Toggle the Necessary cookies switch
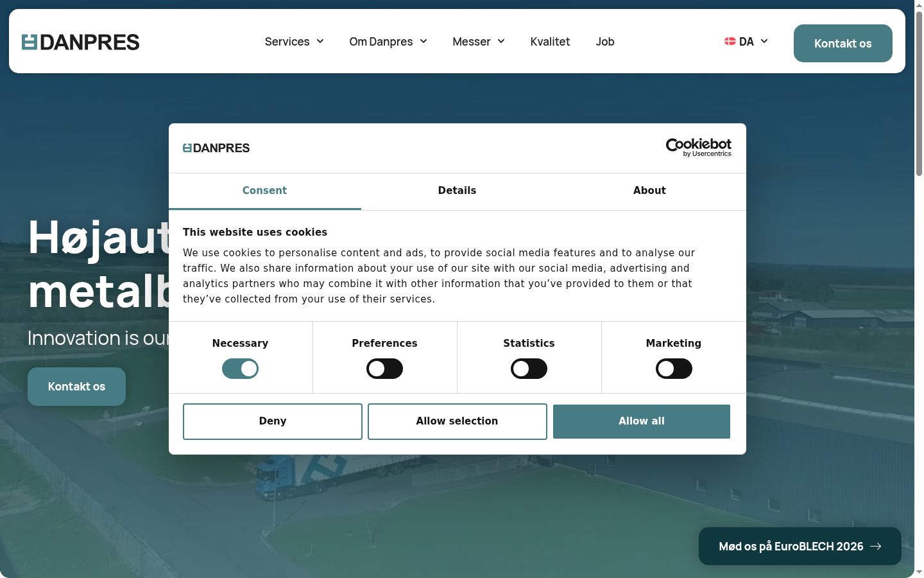The width and height of the screenshot is (924, 578). tap(240, 369)
